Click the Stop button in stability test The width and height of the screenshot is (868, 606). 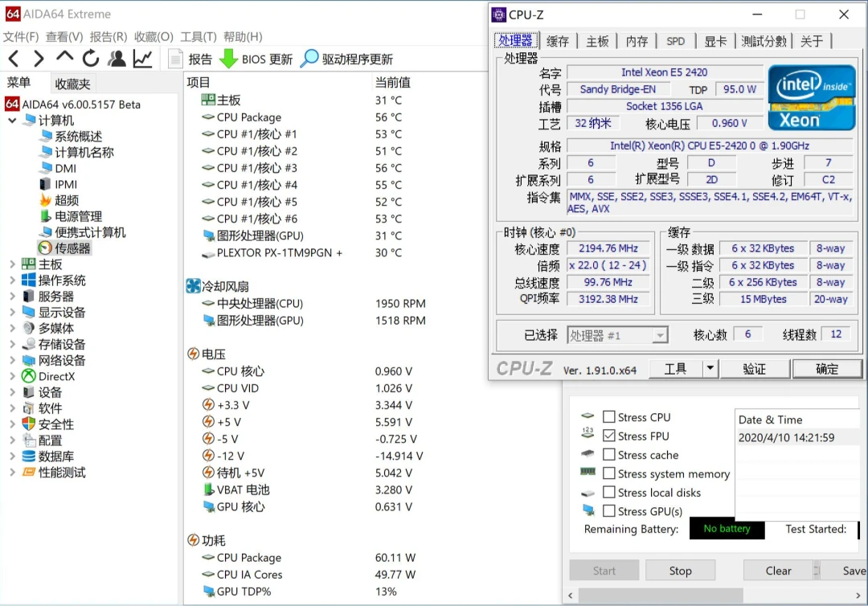point(681,570)
